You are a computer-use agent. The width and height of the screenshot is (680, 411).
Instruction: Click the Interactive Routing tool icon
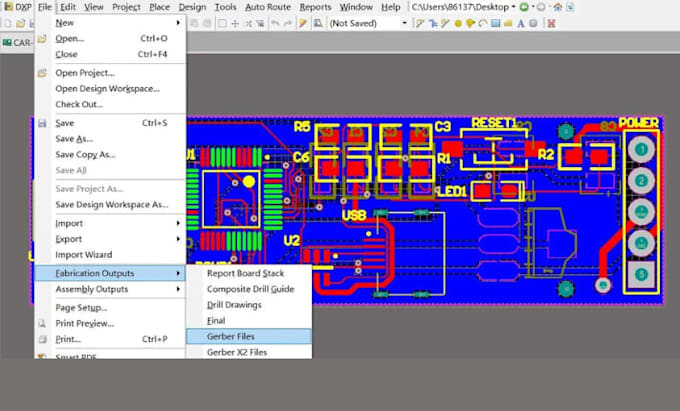point(419,23)
